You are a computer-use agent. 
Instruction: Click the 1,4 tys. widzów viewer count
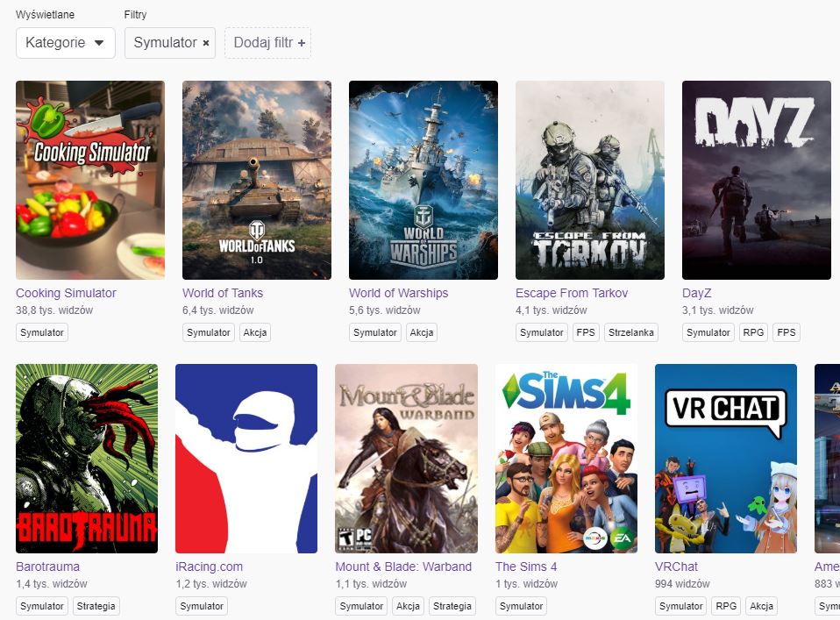tap(52, 583)
